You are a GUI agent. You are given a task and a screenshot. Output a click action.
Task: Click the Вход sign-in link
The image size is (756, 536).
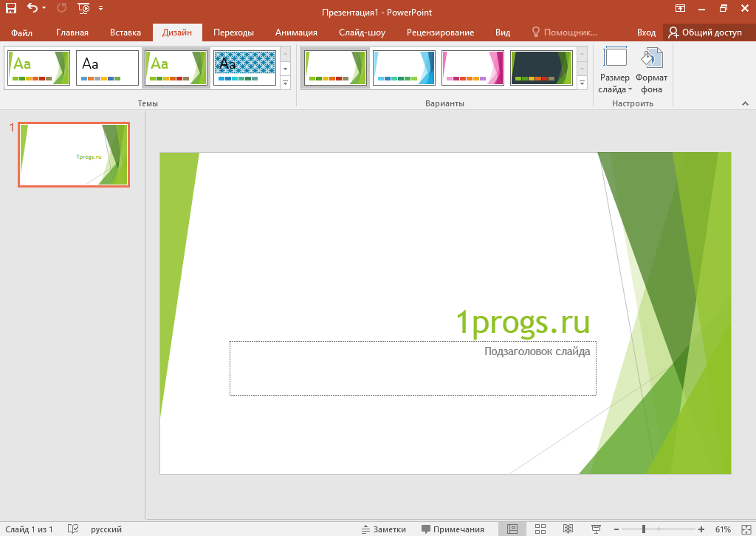pyautogui.click(x=646, y=32)
